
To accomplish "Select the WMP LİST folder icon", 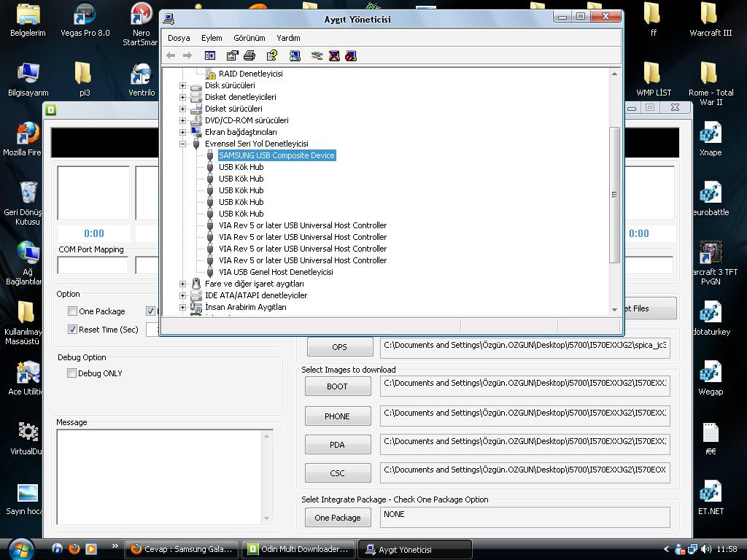I will tap(653, 79).
